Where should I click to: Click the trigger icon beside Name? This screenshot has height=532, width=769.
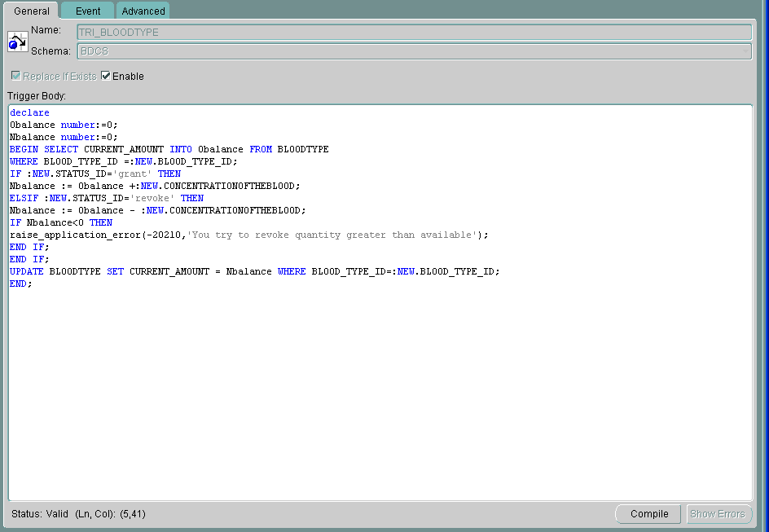[x=17, y=42]
